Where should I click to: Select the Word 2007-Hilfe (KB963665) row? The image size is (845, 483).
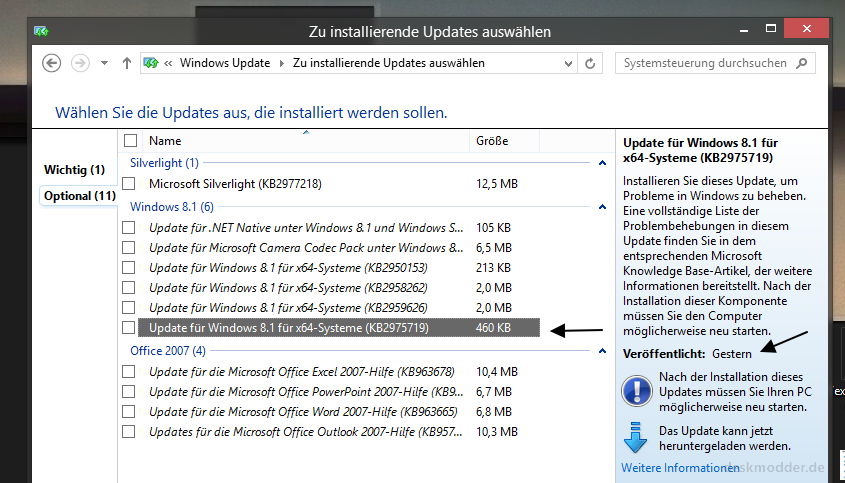point(339,411)
